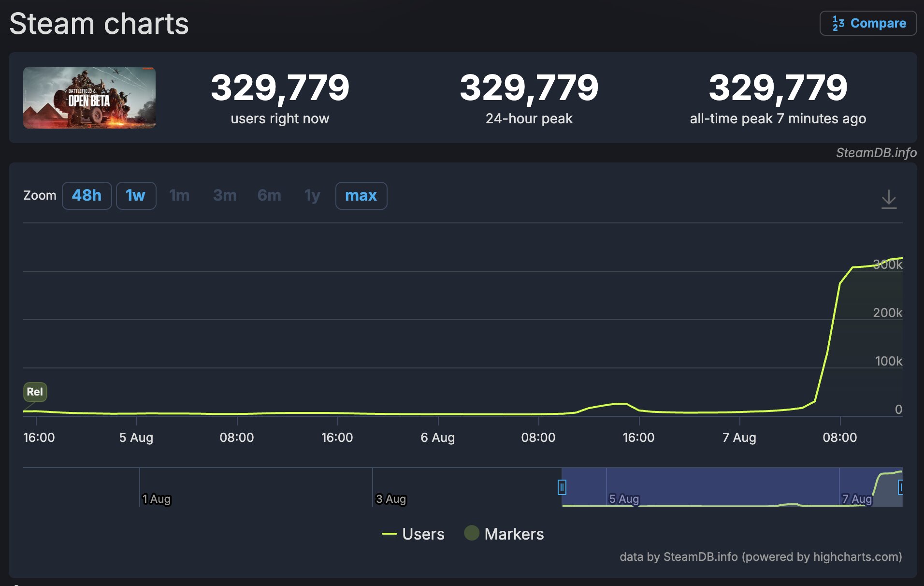
Task: Click the Steam charts heading
Action: (x=99, y=24)
